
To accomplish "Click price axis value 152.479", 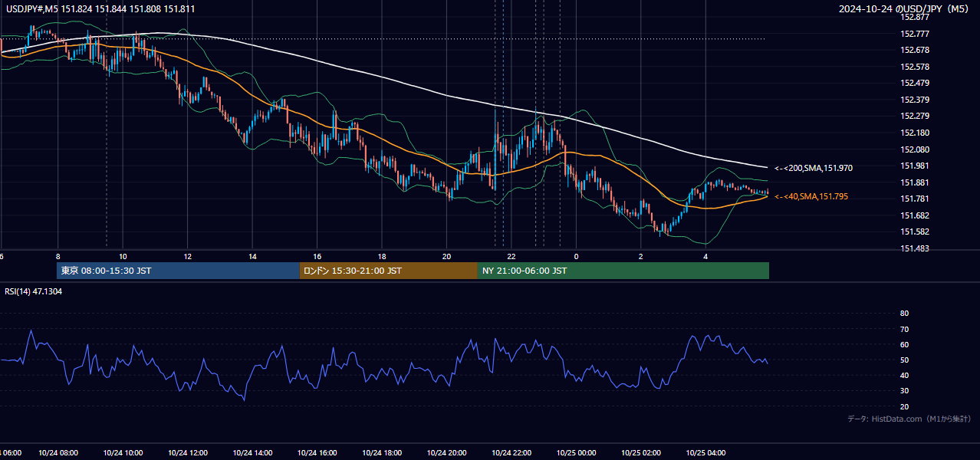I will pos(916,83).
